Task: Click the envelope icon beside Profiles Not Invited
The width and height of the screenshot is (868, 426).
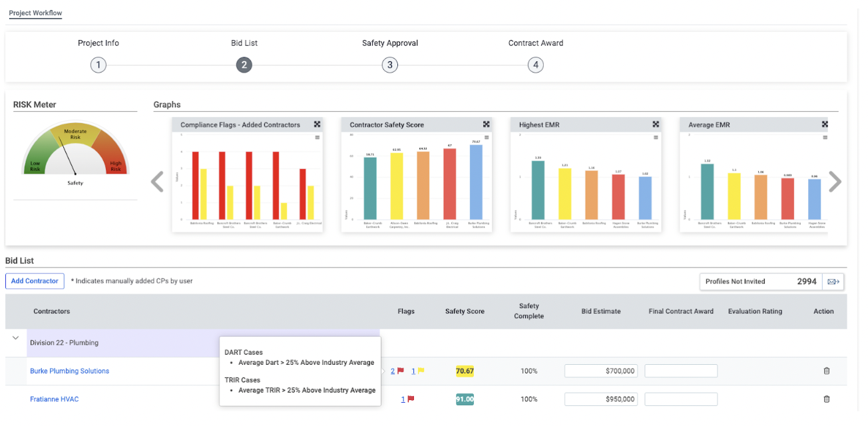Action: coord(833,282)
